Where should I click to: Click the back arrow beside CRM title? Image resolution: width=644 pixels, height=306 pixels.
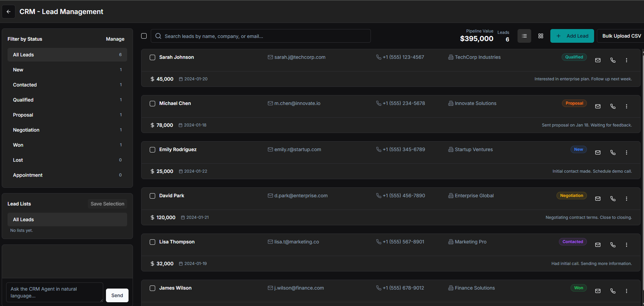point(9,12)
